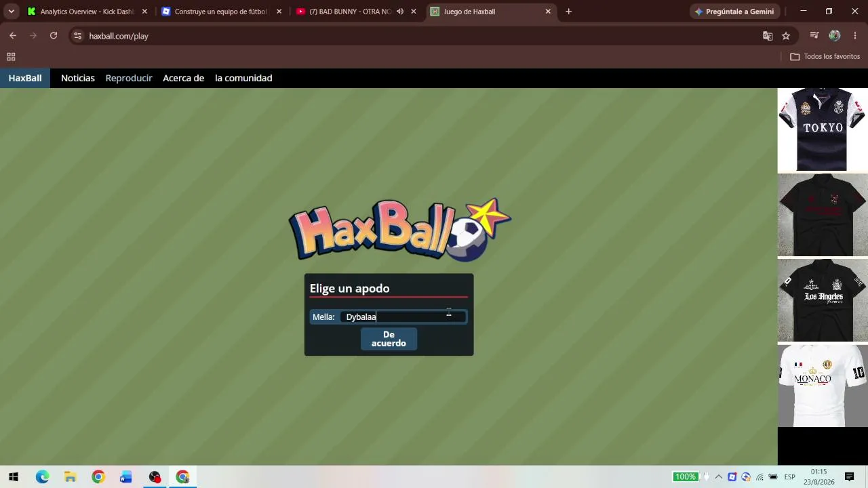This screenshot has width=868, height=488.
Task: Open the Todos los favoritos folder
Action: (x=825, y=57)
